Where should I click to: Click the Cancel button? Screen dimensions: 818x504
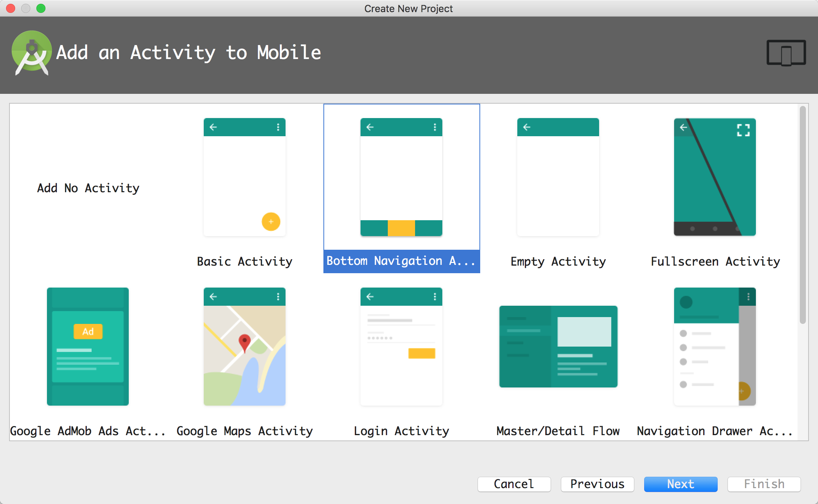(514, 484)
